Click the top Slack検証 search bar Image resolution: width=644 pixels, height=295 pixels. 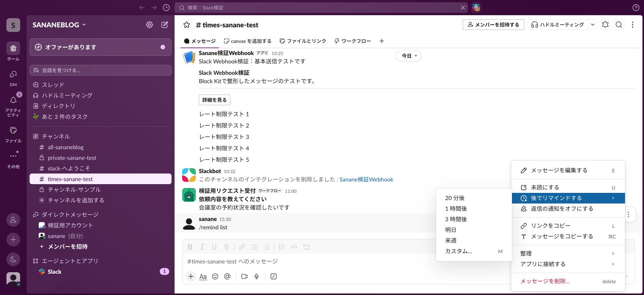click(322, 8)
